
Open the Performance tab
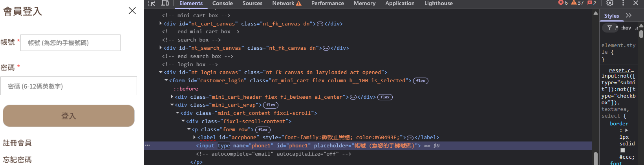[327, 3]
